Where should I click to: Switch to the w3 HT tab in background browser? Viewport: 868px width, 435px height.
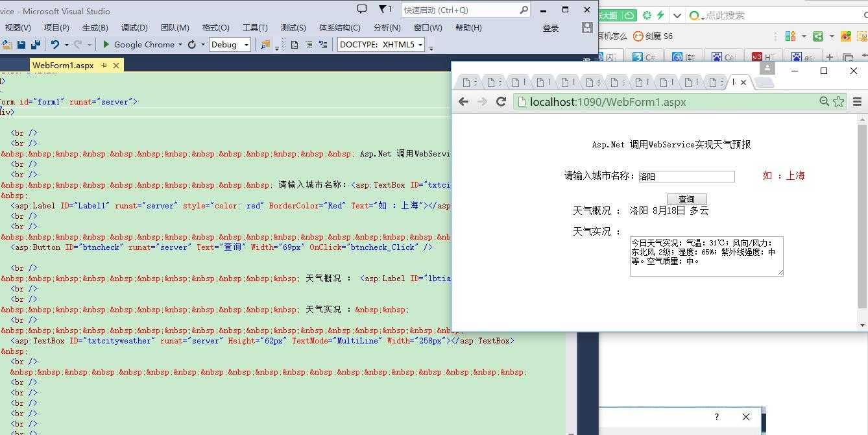tap(764, 57)
